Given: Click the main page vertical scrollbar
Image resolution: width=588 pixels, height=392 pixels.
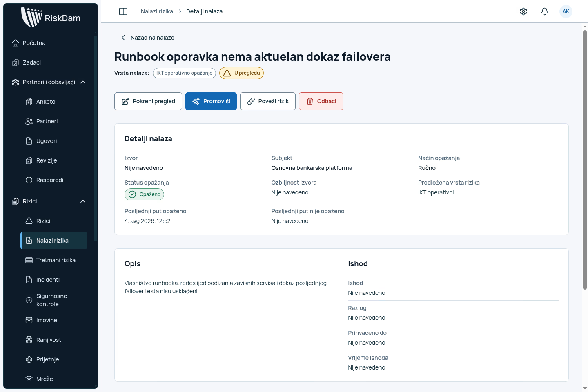Looking at the screenshot, I should [x=585, y=159].
